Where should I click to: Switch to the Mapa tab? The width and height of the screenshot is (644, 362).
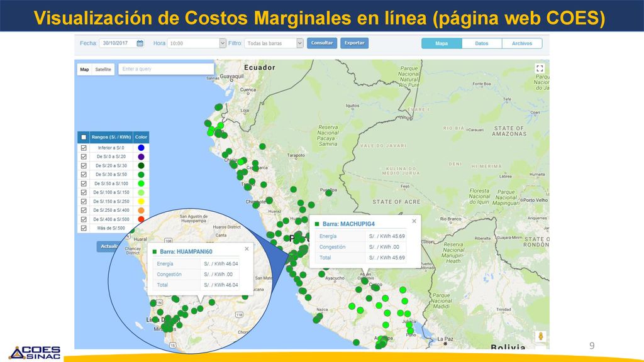(x=441, y=43)
